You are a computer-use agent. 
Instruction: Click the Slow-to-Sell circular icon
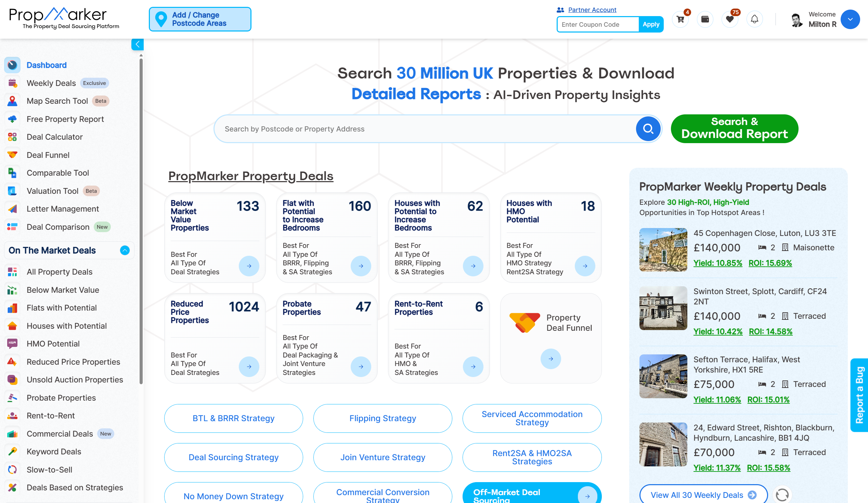tap(12, 469)
